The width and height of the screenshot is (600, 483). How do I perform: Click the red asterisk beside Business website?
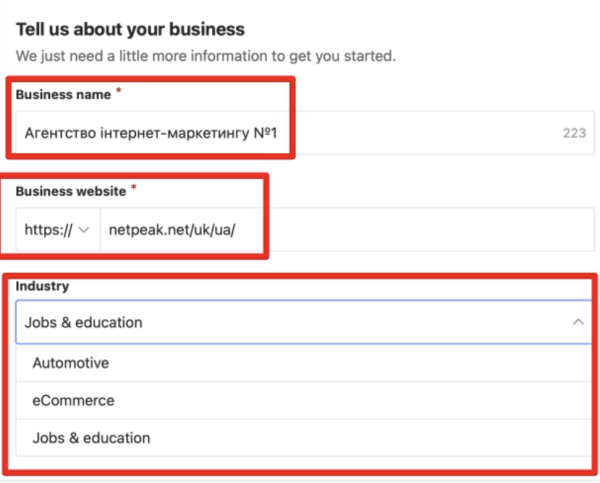(x=134, y=187)
